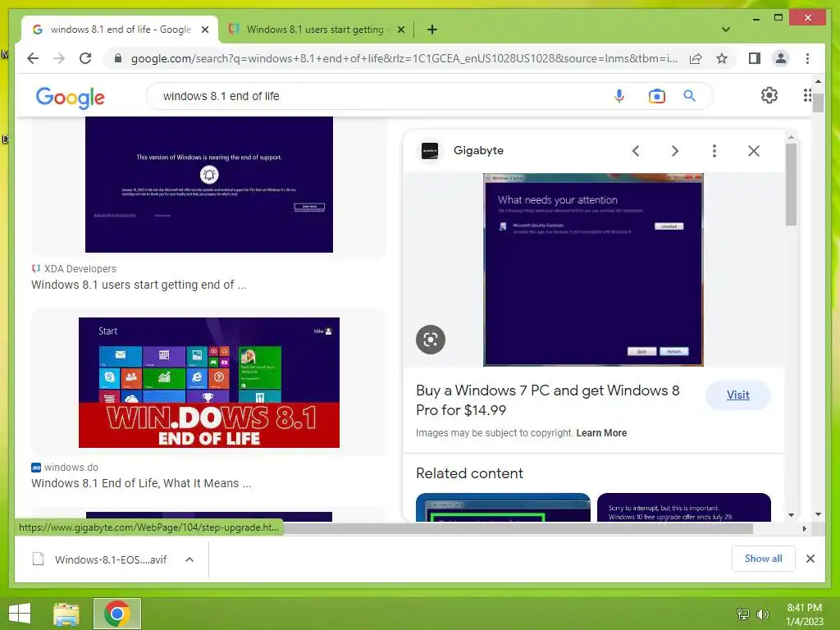840x630 pixels.
Task: Open the Sorry to interrupt related image
Action: [683, 507]
